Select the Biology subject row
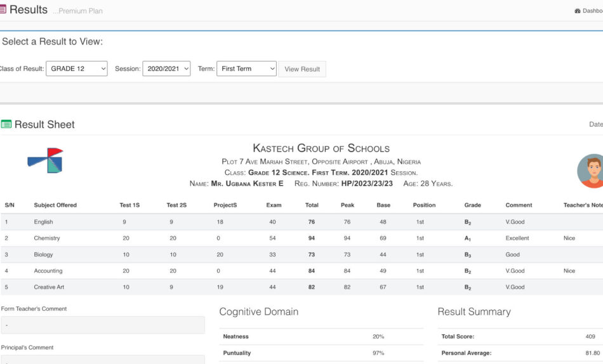The width and height of the screenshot is (603, 364). 43,255
